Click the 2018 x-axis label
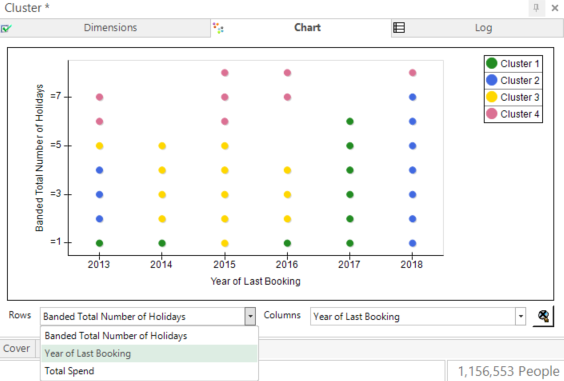The width and height of the screenshot is (564, 381). tap(411, 264)
